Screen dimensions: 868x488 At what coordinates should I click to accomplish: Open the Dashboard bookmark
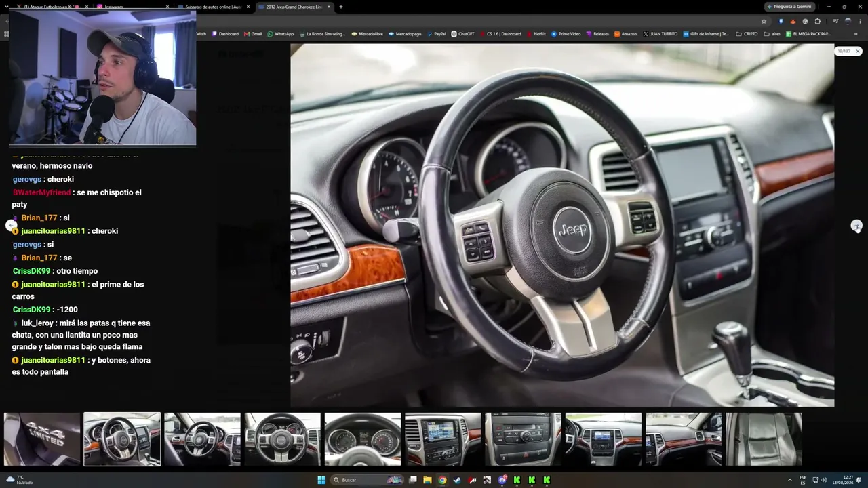225,34
